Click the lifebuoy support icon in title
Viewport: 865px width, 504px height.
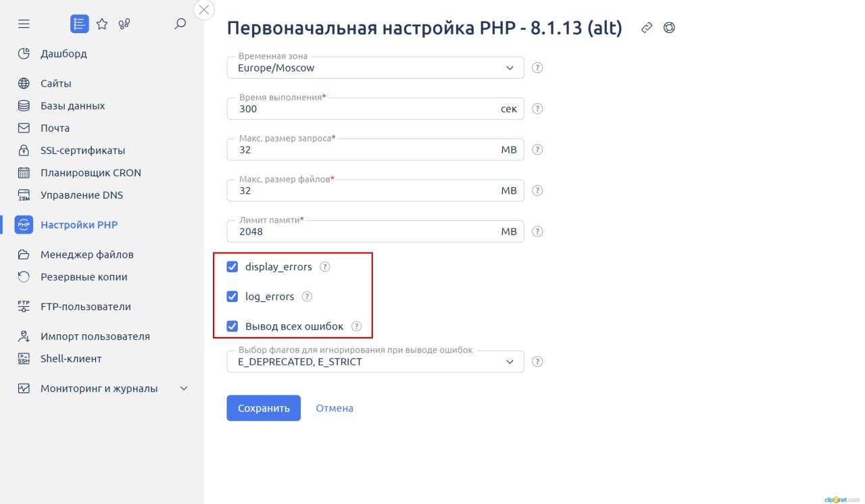[x=669, y=28]
